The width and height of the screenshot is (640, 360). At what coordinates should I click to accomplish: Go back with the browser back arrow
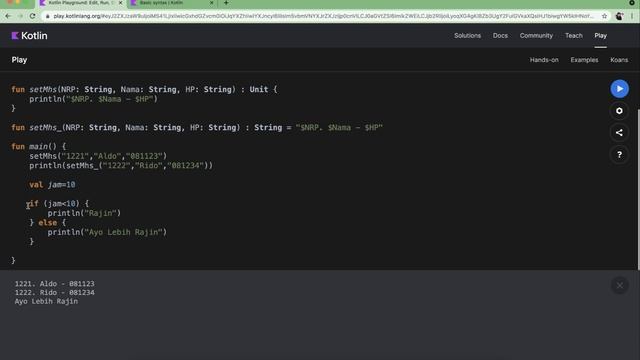[8, 16]
